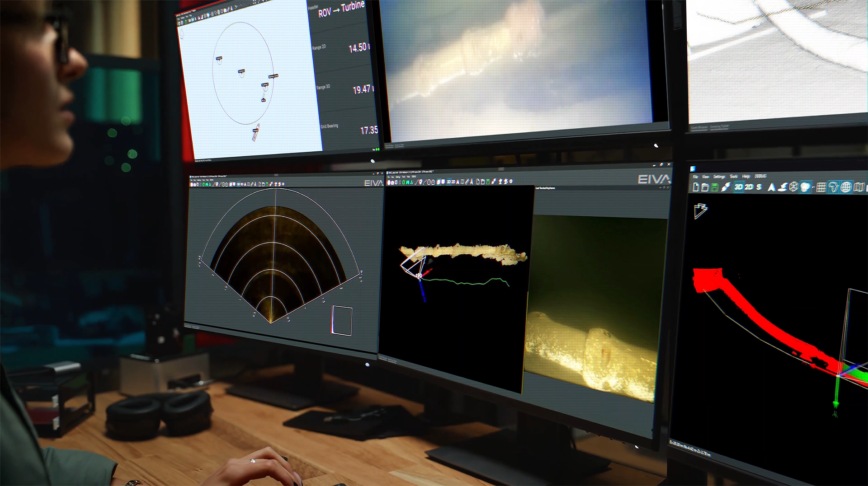Toggle 3D view mode on the right toolbar
Viewport: 868px width, 486px height.
coord(738,187)
